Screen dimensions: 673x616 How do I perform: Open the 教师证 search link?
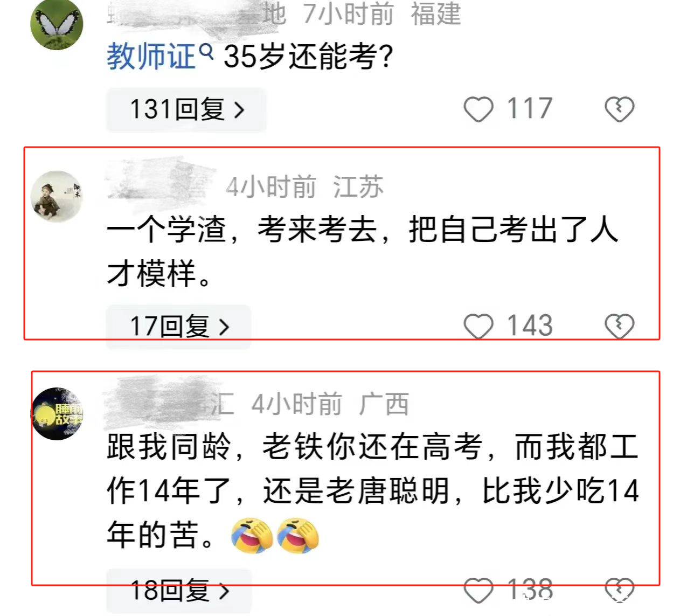pyautogui.click(x=151, y=57)
